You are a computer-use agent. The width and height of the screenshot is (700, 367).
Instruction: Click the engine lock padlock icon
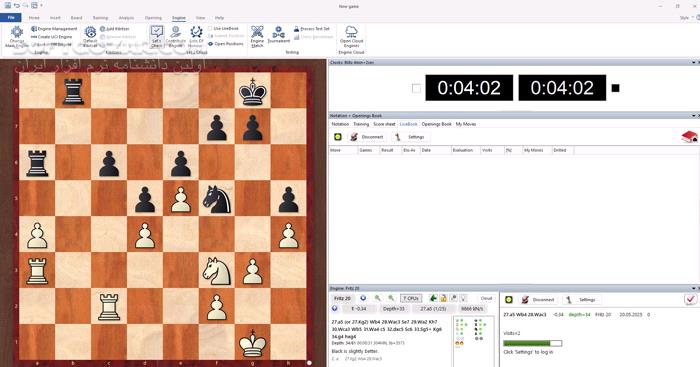click(443, 298)
